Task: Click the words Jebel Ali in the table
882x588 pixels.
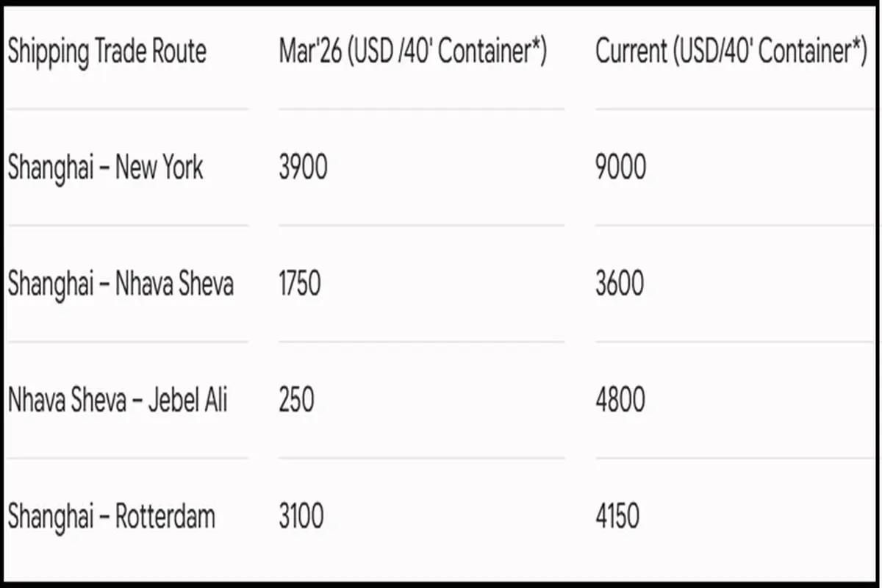Action: [x=187, y=401]
